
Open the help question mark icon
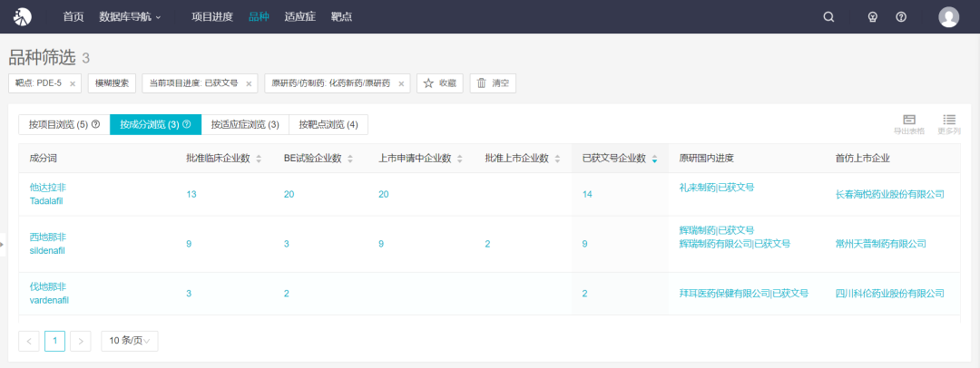point(901,17)
